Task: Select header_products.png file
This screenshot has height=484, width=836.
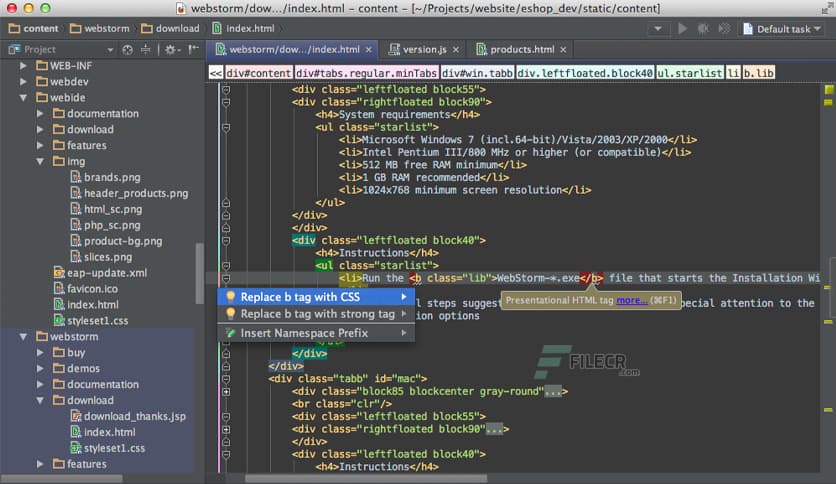Action: click(130, 193)
